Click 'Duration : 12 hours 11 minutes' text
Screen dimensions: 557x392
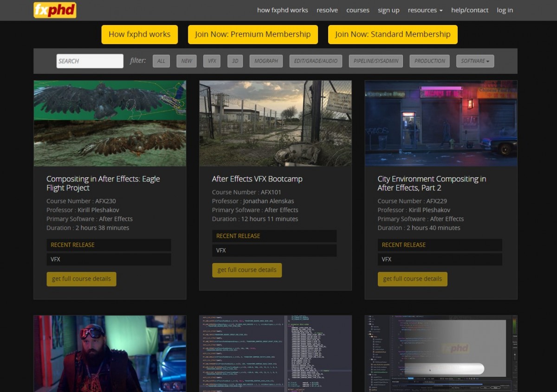coord(255,219)
